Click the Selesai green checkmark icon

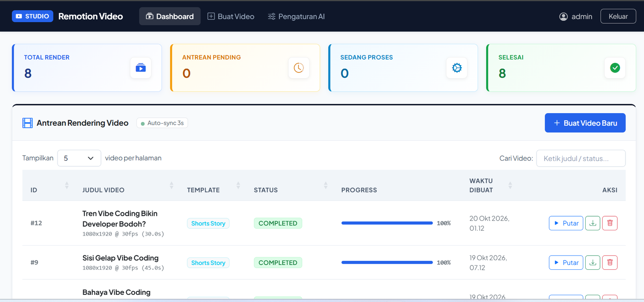point(615,68)
